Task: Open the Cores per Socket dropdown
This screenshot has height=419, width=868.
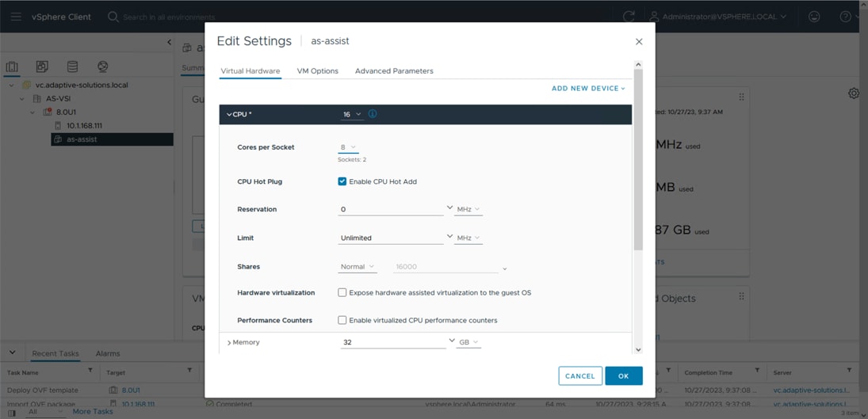Action: (348, 147)
